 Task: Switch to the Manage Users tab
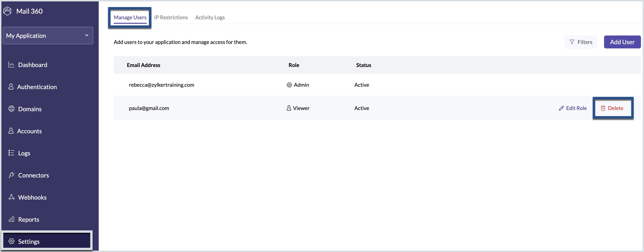pyautogui.click(x=130, y=17)
